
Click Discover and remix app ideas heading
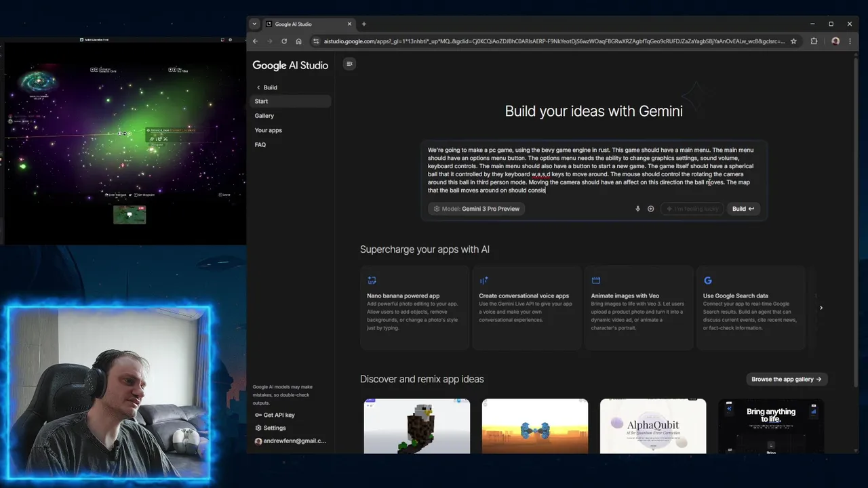pyautogui.click(x=422, y=379)
